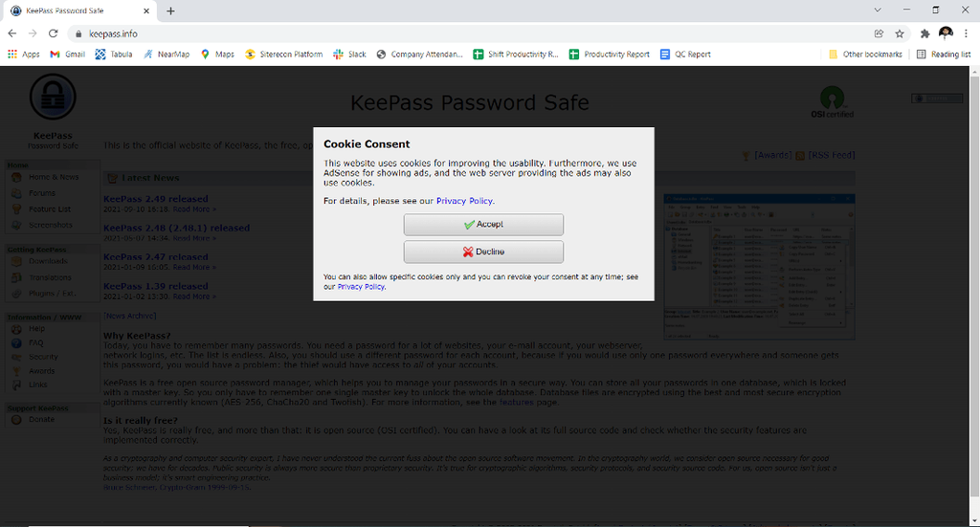980x527 pixels.
Task: Open the [Awards] link near the top right
Action: point(773,156)
